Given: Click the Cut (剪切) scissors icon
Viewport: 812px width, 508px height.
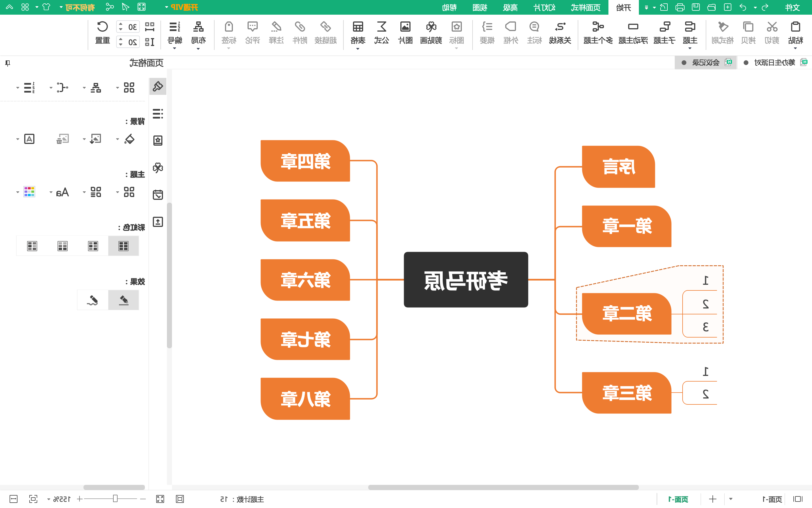Looking at the screenshot, I should [772, 27].
